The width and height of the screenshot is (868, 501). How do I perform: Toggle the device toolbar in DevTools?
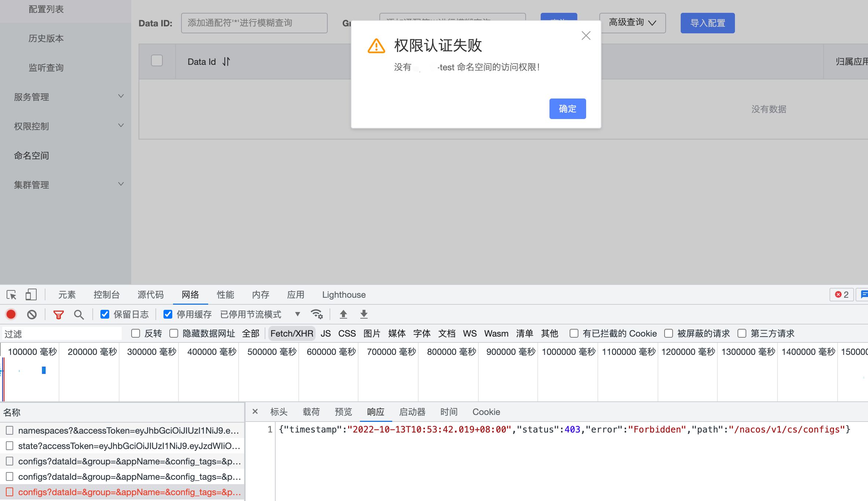[31, 294]
